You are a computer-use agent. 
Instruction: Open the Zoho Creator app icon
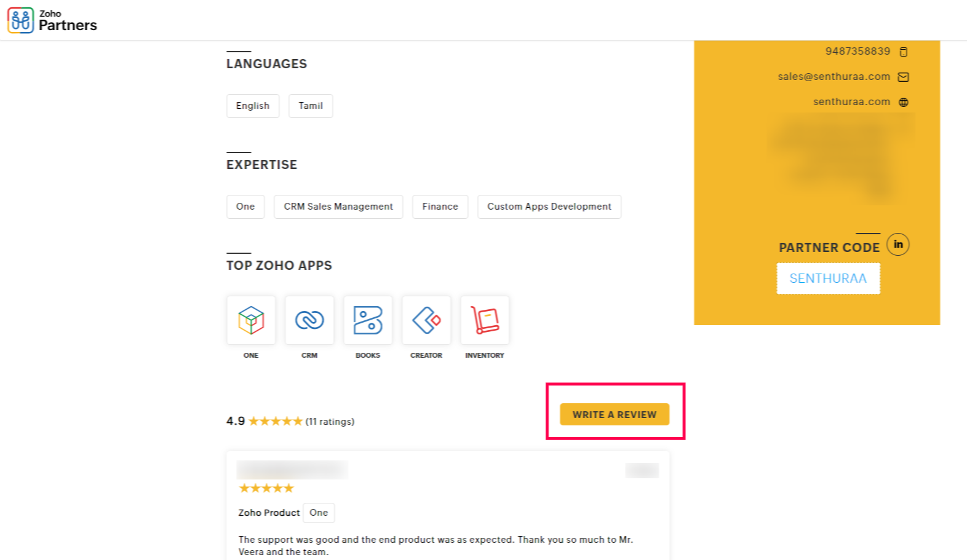pos(426,320)
